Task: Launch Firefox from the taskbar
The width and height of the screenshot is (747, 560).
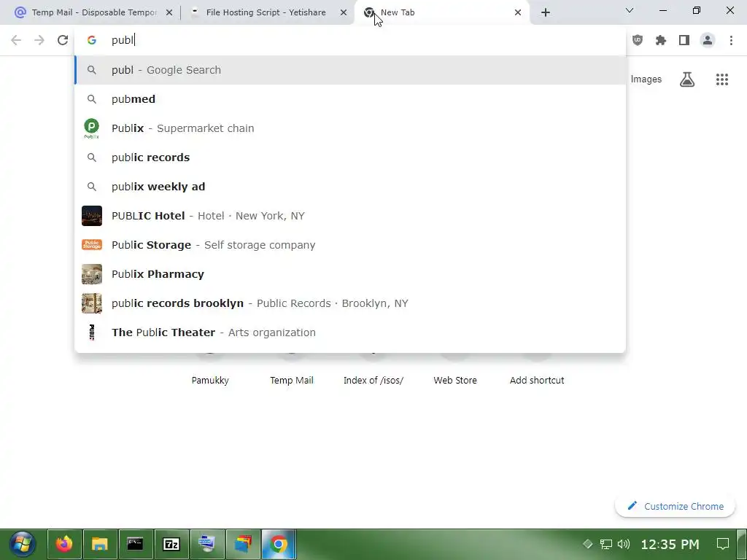Action: (x=64, y=544)
